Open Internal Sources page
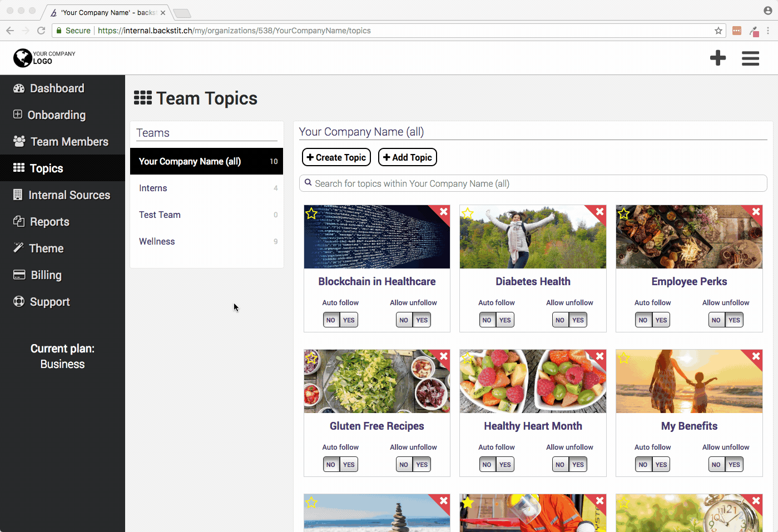778x532 pixels. (x=62, y=195)
